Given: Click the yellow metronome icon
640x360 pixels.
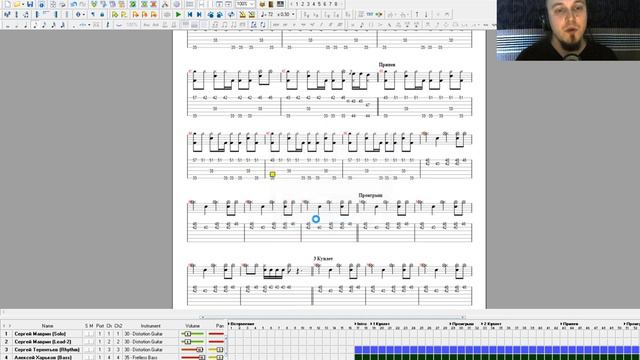Looking at the screenshot, I should [x=242, y=14].
